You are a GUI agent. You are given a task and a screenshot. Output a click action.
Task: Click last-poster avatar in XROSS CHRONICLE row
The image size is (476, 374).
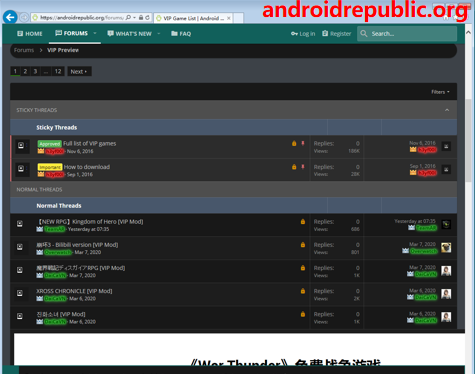coord(446,294)
